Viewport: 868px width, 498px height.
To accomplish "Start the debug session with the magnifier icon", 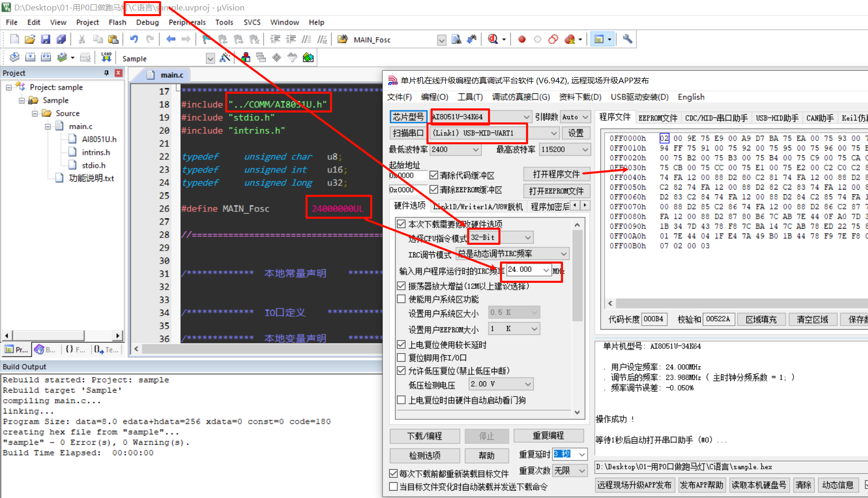I will coord(493,39).
